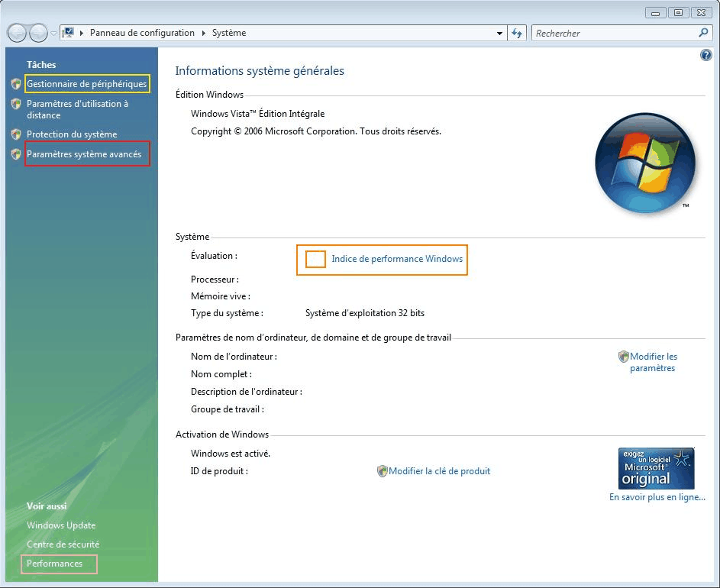
Task: Click the Windows Vista Édition Intégrale text
Action: (x=257, y=114)
